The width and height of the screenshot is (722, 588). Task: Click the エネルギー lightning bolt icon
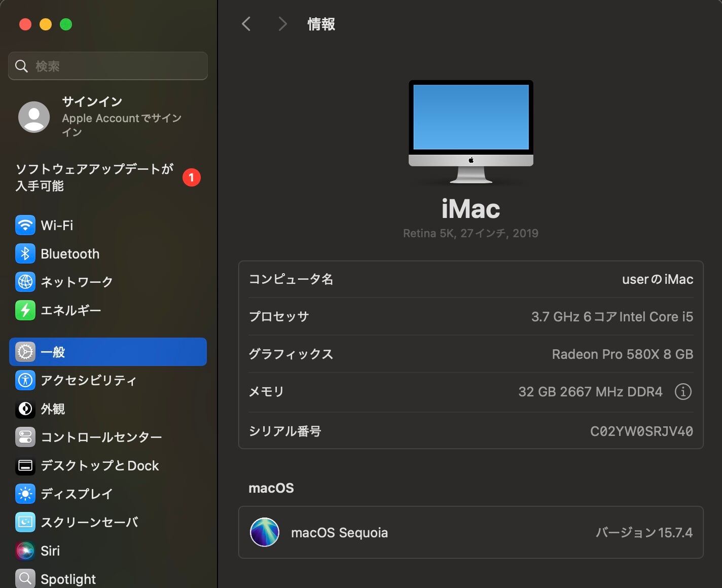point(25,310)
